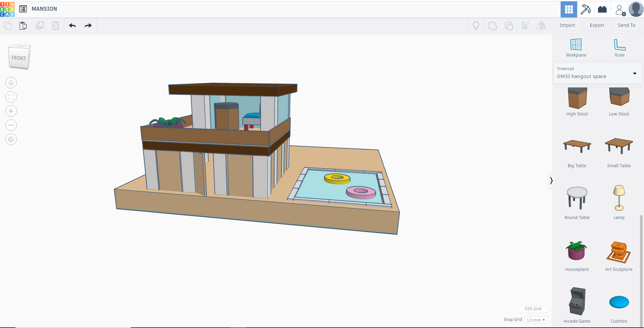Open the Tinkercad designs list menu

point(23,9)
